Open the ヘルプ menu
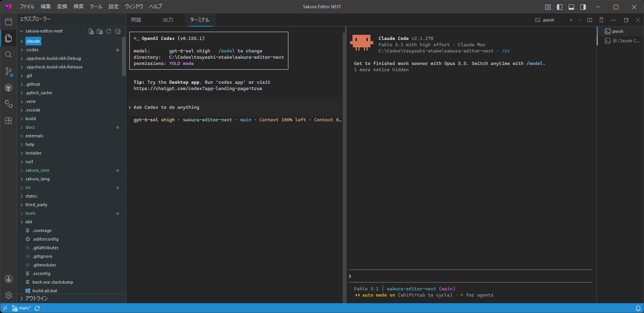This screenshot has width=644, height=313. 155,6
